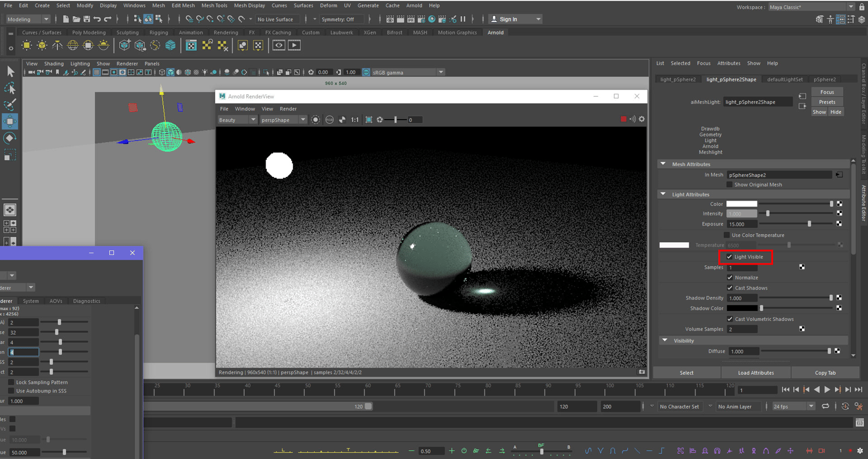
Task: Click the Presets button
Action: [x=827, y=102]
